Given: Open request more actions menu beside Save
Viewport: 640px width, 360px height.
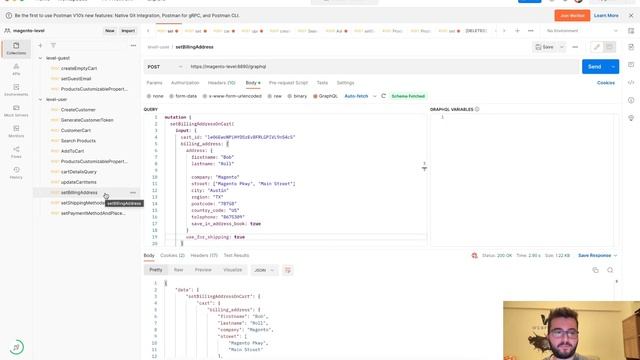Looking at the screenshot, I should [x=575, y=47].
